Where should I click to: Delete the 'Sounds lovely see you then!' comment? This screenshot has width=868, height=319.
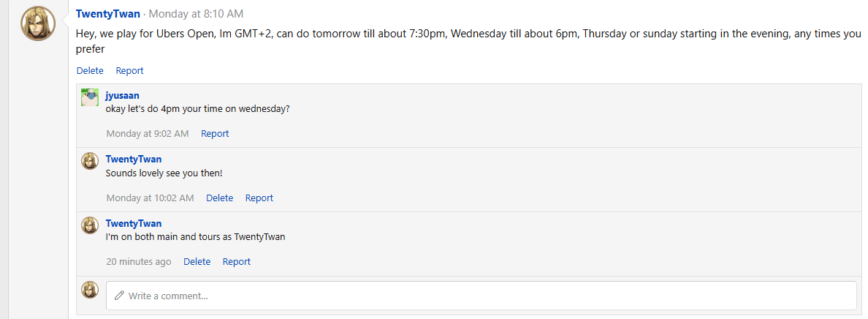point(220,198)
